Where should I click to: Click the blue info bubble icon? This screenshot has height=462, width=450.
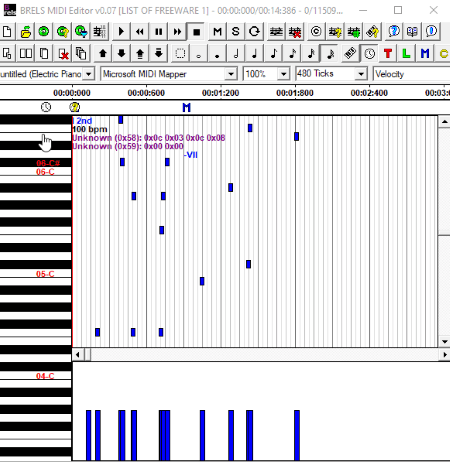(x=431, y=32)
